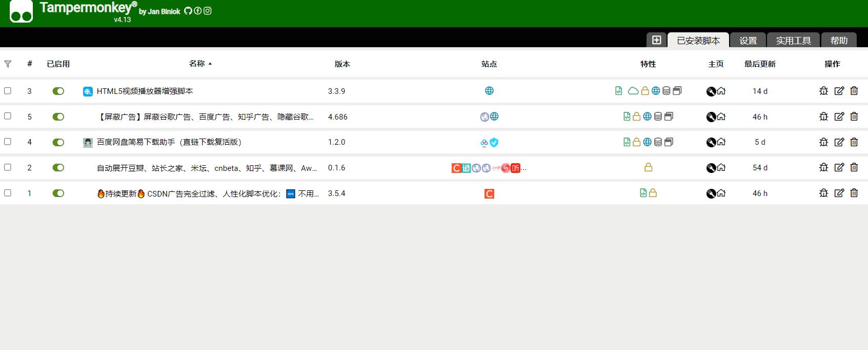Open the 【屏蔽广告】屏蔽谷歌广告 script name link
This screenshot has width=868, height=350.
point(205,117)
